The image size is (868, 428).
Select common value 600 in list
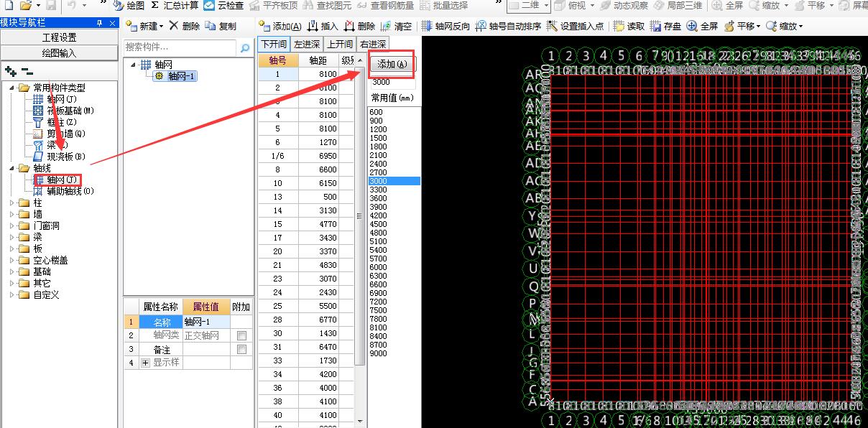(x=394, y=112)
